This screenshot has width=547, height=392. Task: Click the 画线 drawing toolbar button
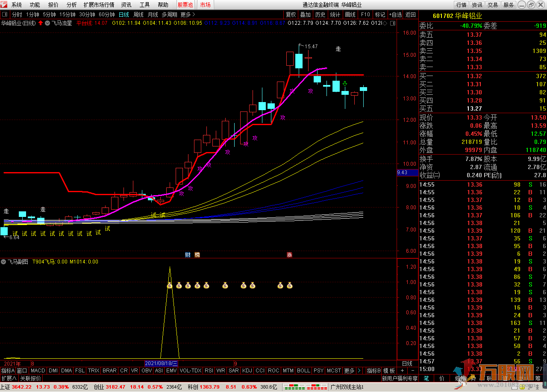[350, 15]
